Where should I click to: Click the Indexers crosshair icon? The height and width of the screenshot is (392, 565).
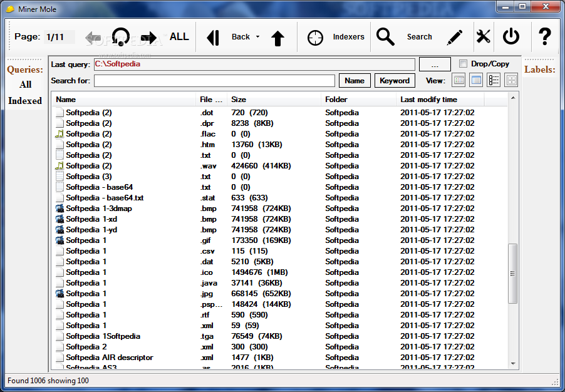(315, 38)
